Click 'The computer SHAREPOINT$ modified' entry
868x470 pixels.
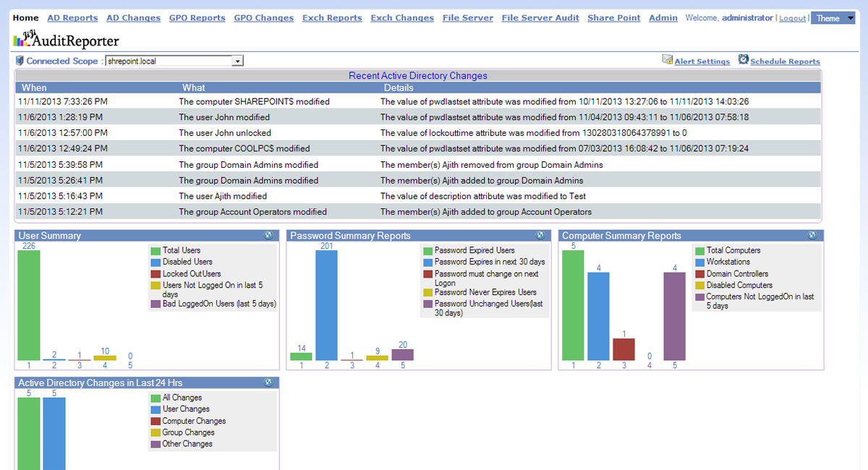point(254,102)
